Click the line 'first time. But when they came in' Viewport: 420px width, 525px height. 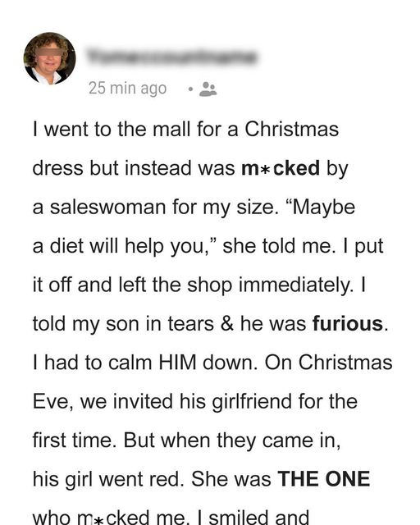point(186,441)
